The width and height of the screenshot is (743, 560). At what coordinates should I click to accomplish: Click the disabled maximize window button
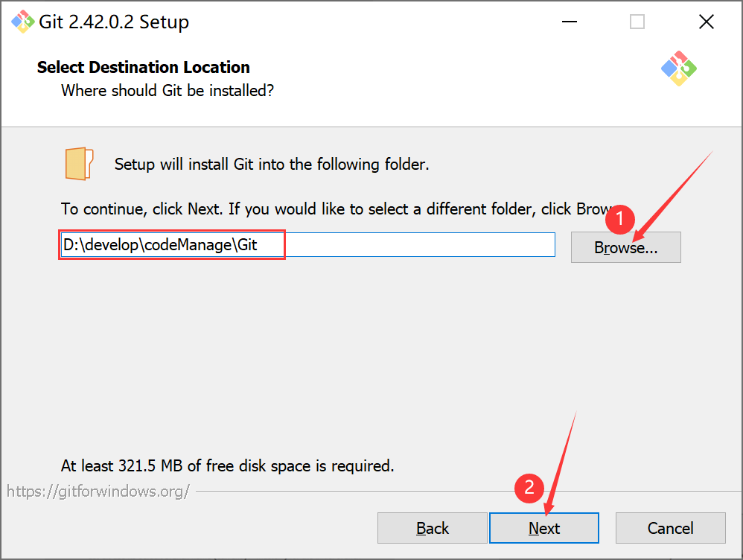637,22
